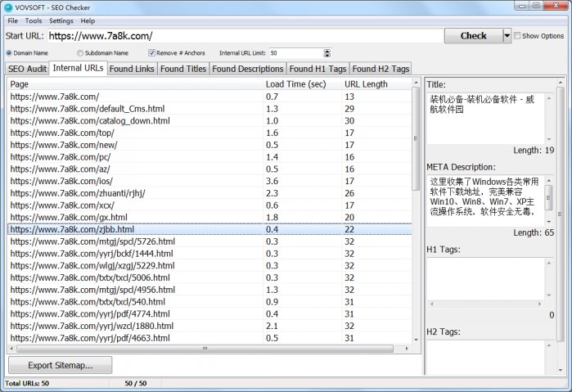Select the highlighted zjbb.html URL row
This screenshot has height=392, width=572.
coord(209,229)
